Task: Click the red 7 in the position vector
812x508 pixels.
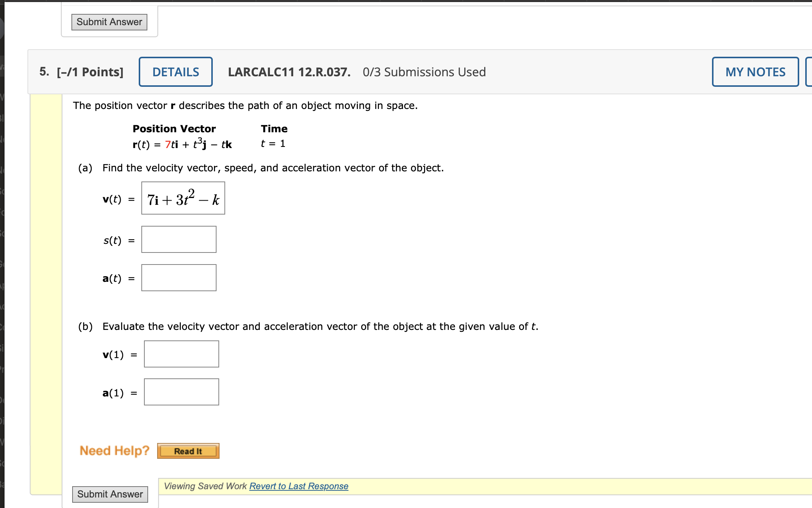Action: 168,145
